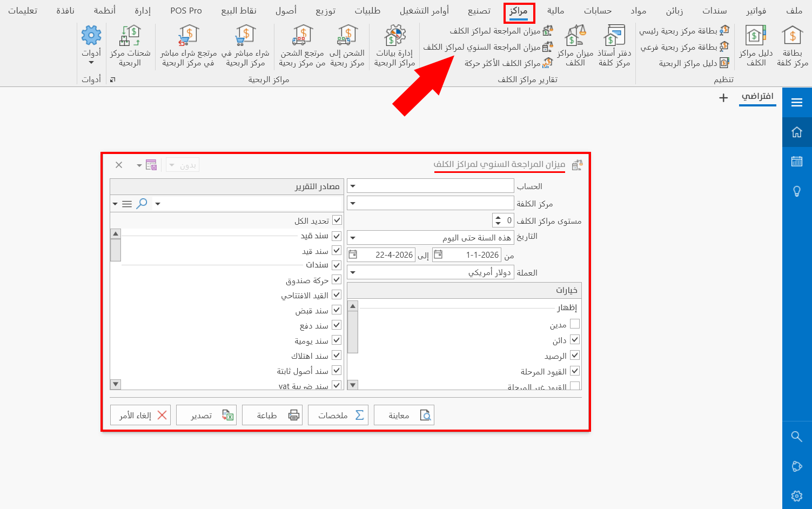Click search magnifier in مصادر التقرير

pyautogui.click(x=142, y=204)
